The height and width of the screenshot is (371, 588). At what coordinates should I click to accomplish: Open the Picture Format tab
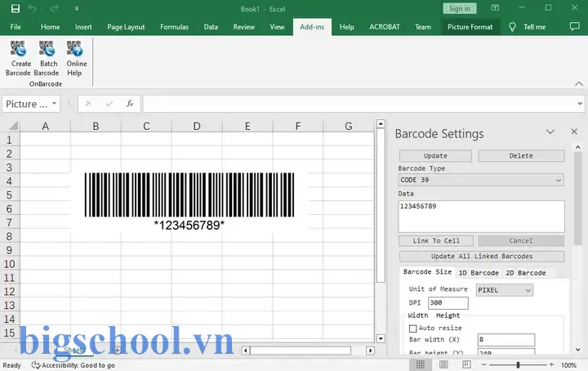coord(470,27)
